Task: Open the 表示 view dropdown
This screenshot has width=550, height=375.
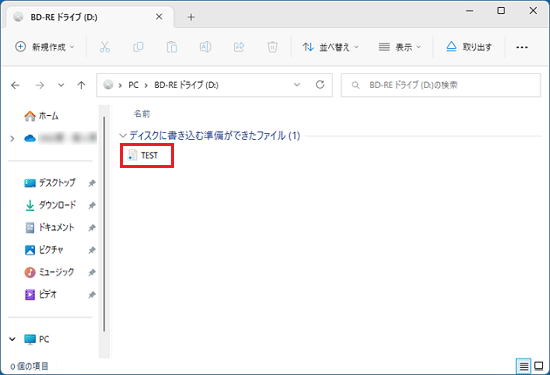Action: click(x=400, y=47)
